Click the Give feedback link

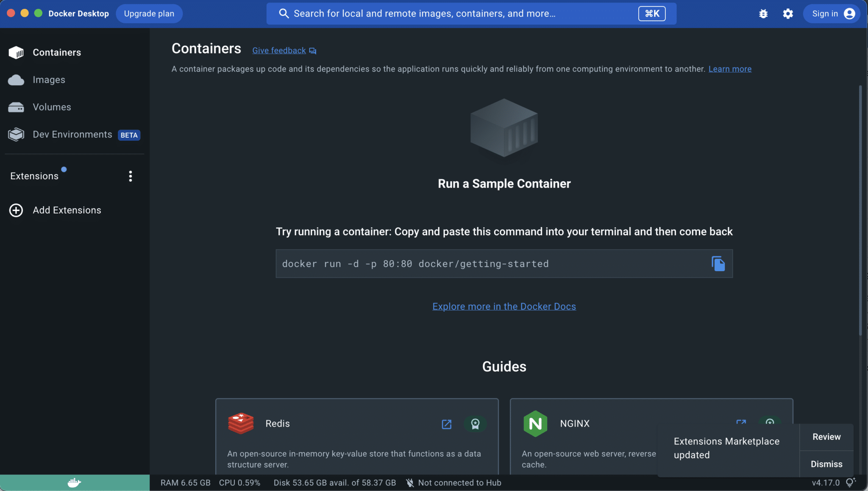[279, 50]
